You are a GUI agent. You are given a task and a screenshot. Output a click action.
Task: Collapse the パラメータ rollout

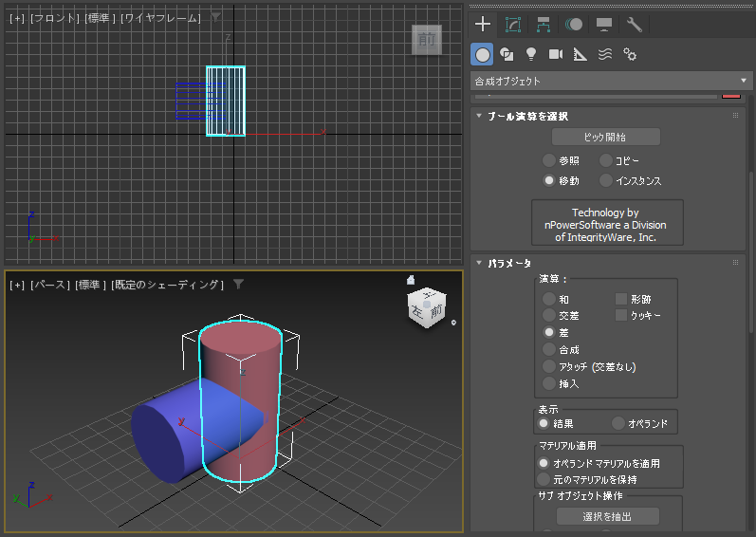479,263
